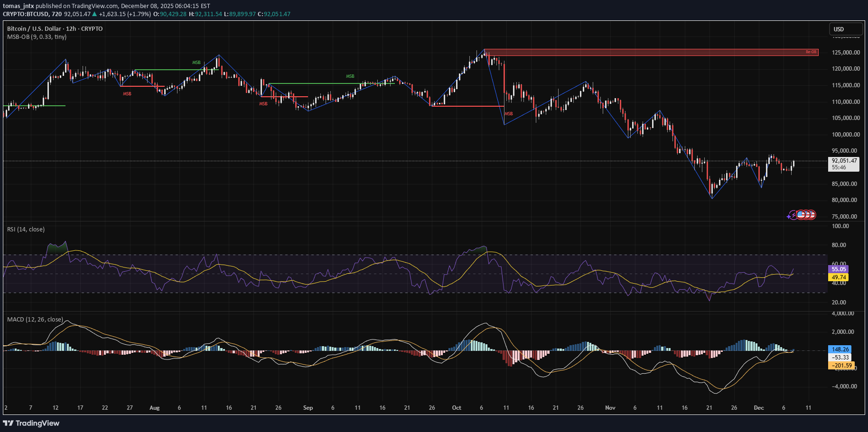The height and width of the screenshot is (432, 868).
Task: Click the rightmost US flag event icon
Action: pos(811,215)
